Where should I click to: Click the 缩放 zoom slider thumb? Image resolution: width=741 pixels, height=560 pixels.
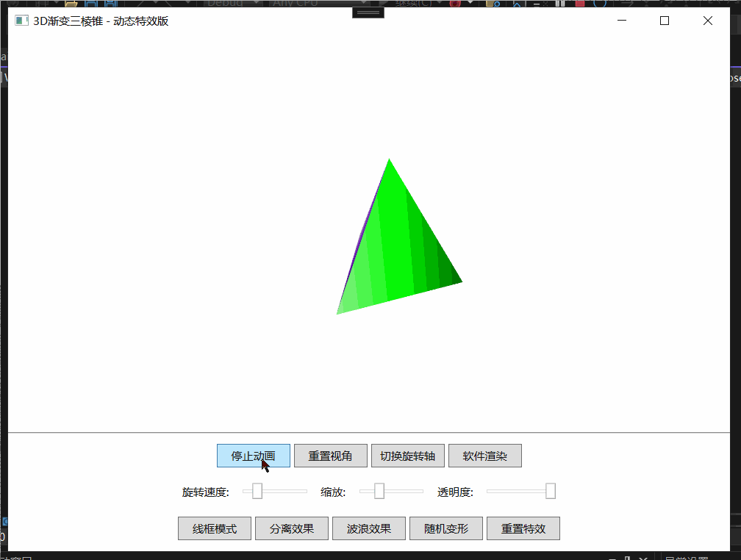[379, 491]
